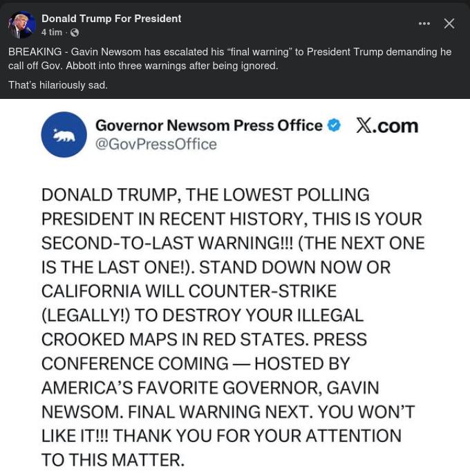Open the three-dot post options menu

point(424,24)
